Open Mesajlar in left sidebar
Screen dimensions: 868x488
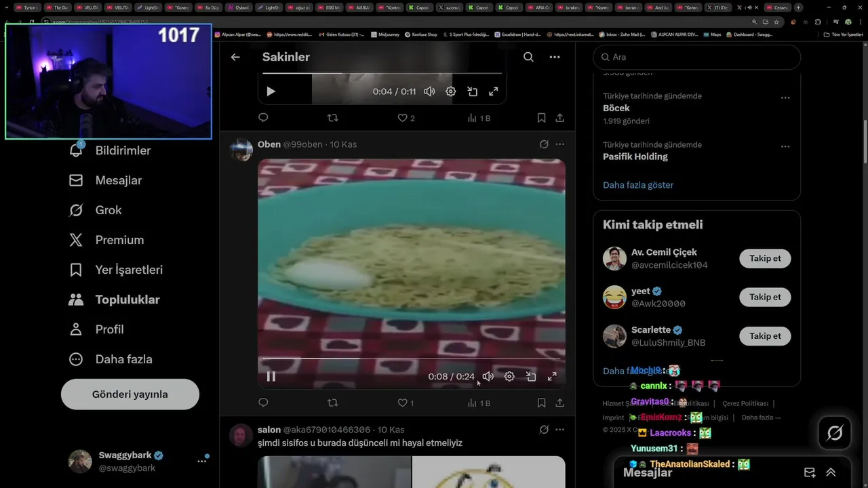pos(105,180)
